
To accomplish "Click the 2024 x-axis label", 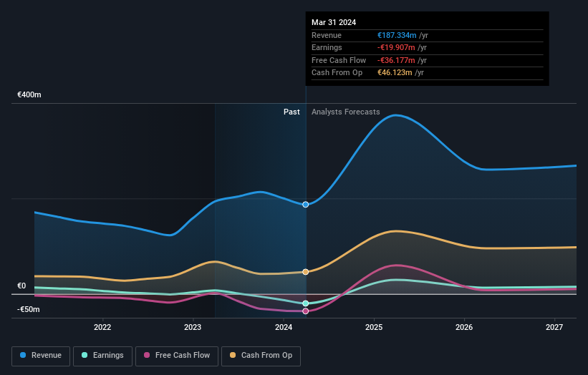I will coord(284,328).
